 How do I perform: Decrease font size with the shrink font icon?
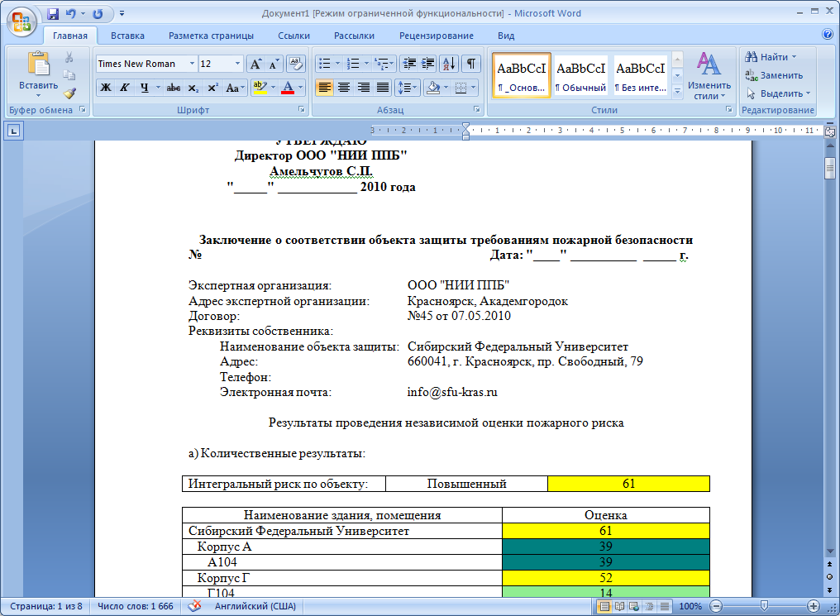(x=274, y=64)
